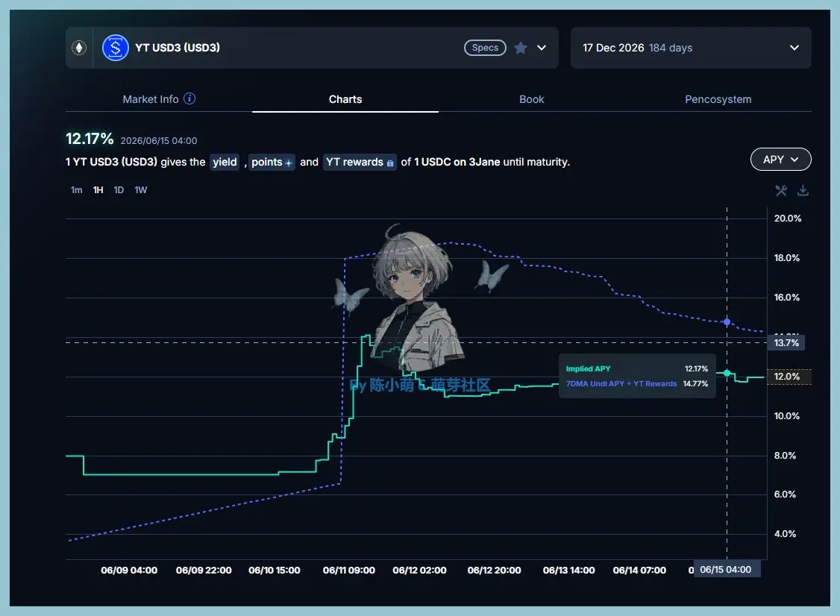840x616 pixels.
Task: Click the 8.0% y-axis label
Action: coord(785,456)
